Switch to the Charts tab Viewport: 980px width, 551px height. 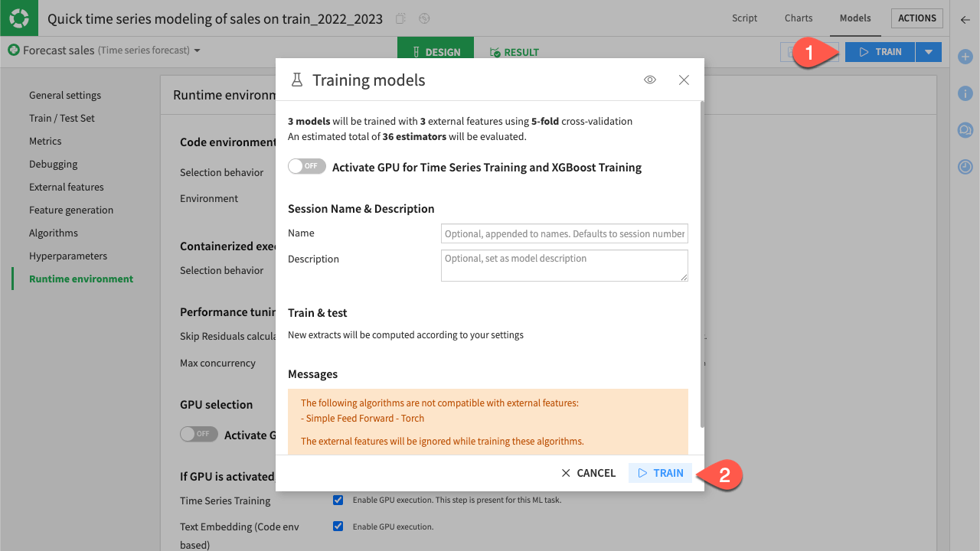pyautogui.click(x=798, y=18)
